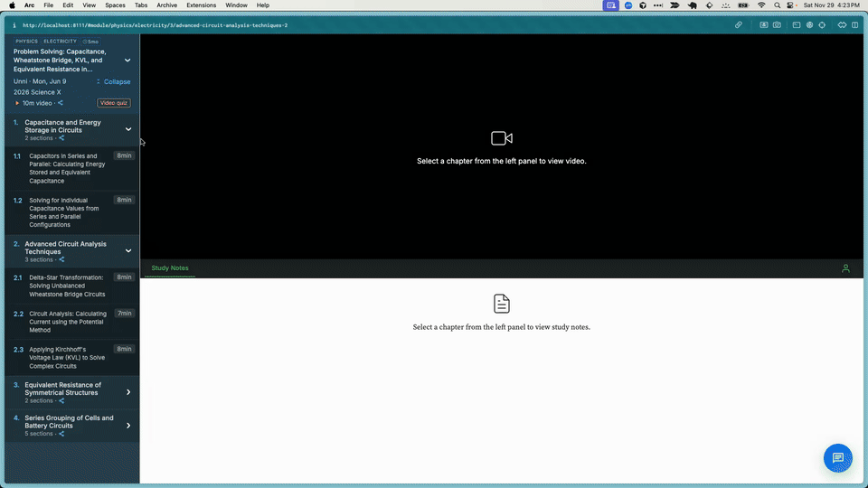Click the Collapse toggle in the sidebar
The height and width of the screenshot is (488, 868).
click(115, 81)
